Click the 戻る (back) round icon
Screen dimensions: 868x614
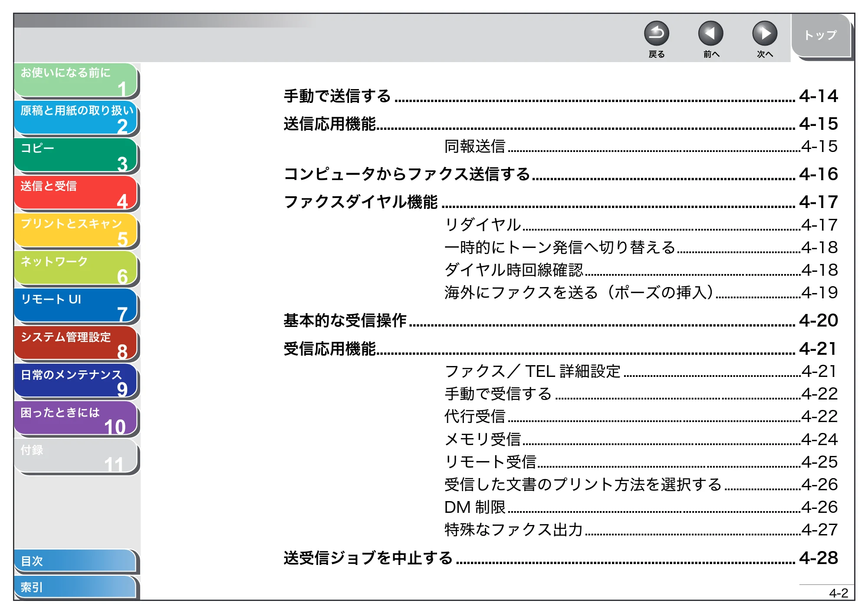[x=656, y=33]
